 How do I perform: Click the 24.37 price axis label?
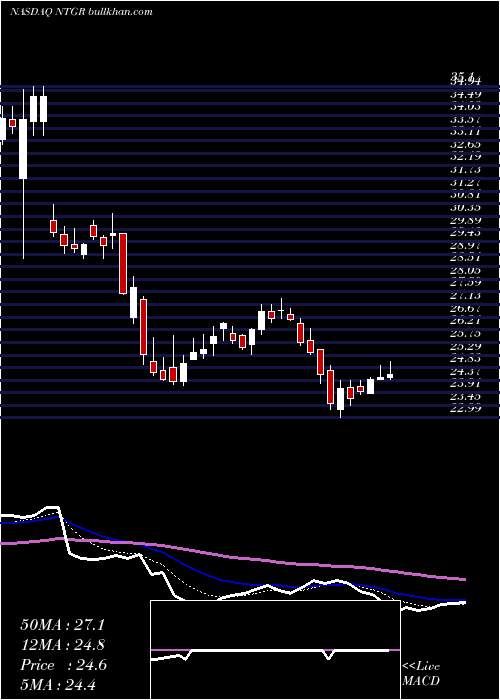[x=465, y=371]
